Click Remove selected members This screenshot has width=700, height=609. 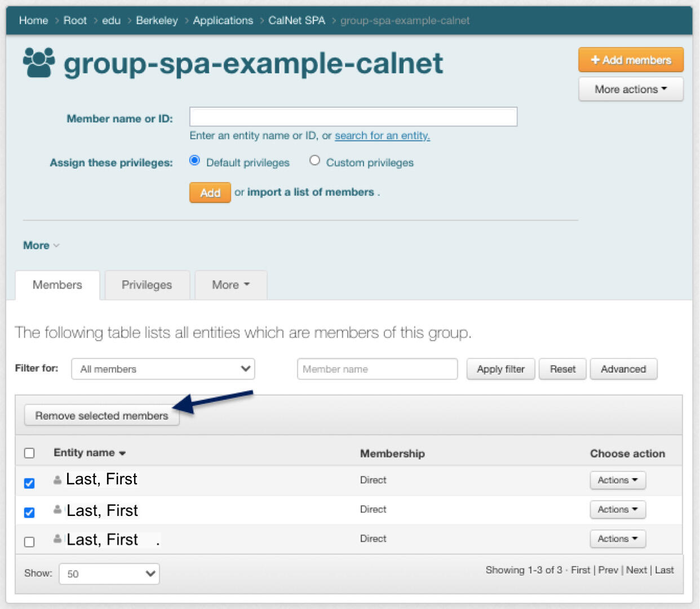(x=101, y=415)
